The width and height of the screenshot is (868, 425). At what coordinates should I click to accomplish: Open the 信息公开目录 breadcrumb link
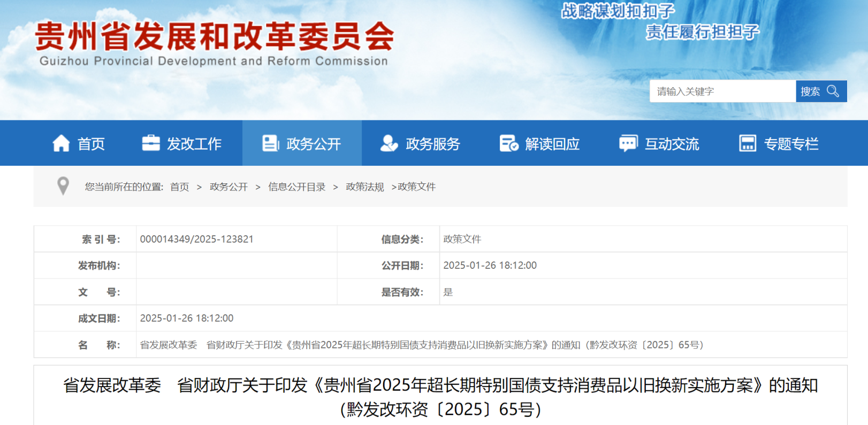point(296,187)
